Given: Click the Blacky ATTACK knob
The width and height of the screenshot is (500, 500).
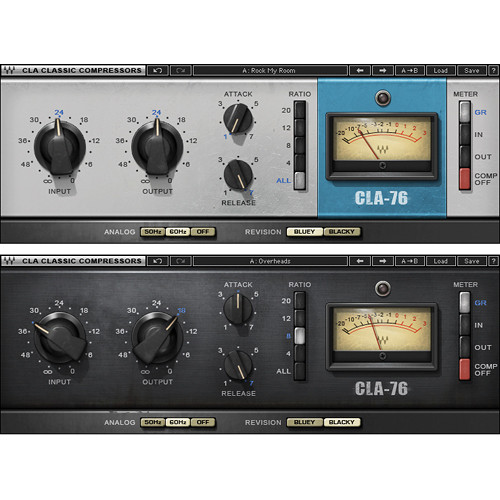Looking at the screenshot, I should click(x=238, y=309).
